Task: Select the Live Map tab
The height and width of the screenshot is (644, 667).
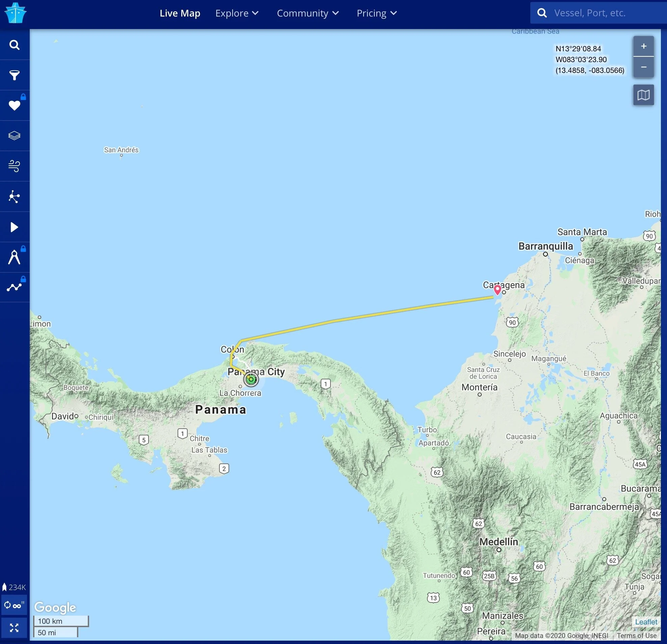Action: 180,13
